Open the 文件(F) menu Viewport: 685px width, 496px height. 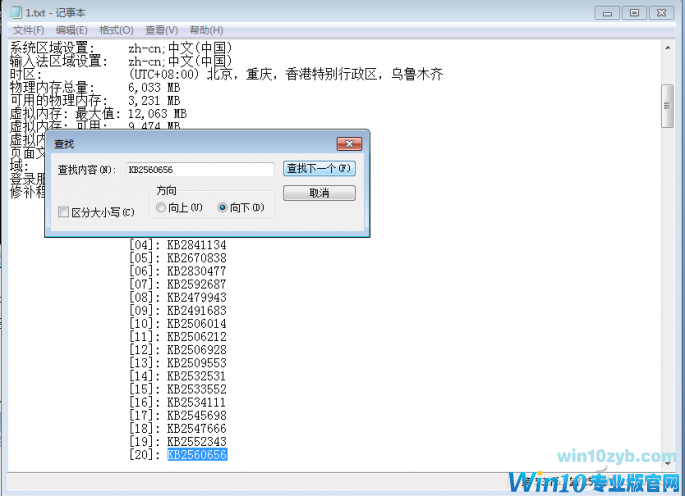click(x=28, y=30)
